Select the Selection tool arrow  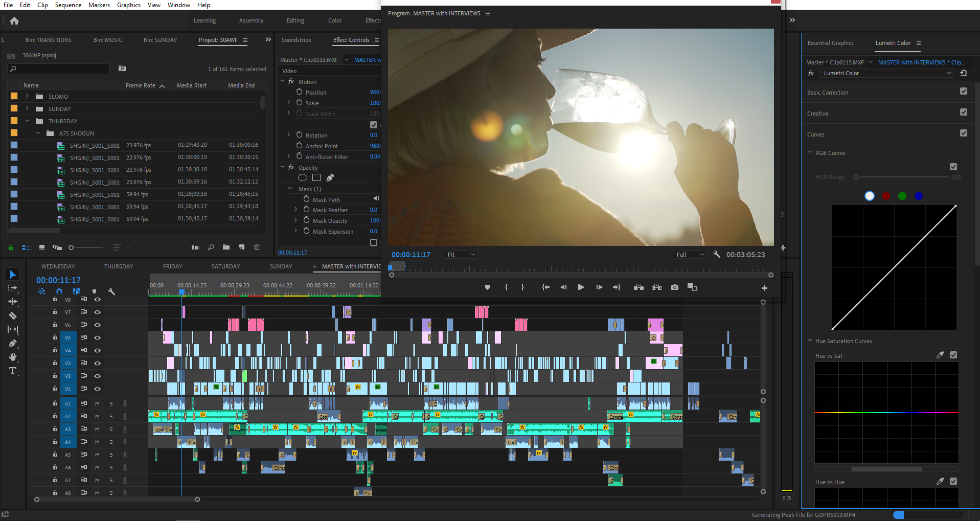click(13, 275)
